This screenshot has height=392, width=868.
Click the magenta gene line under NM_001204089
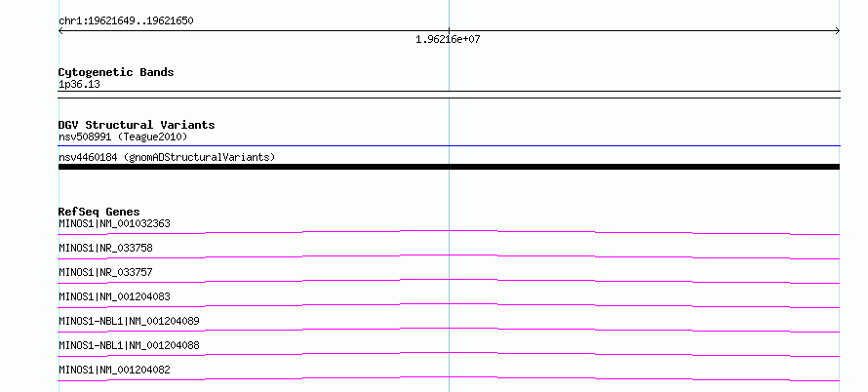click(449, 329)
